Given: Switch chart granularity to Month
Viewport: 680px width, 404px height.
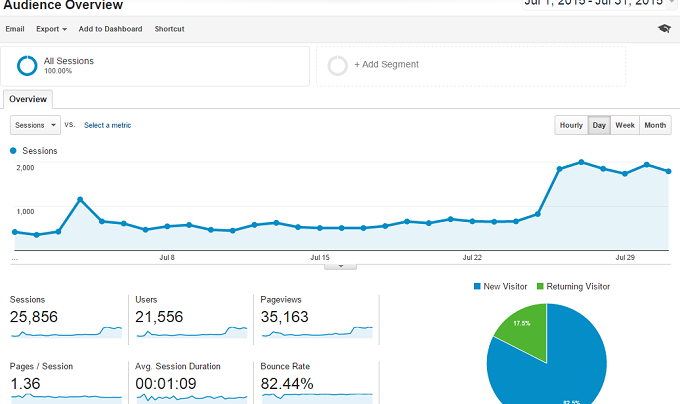Looking at the screenshot, I should click(655, 125).
